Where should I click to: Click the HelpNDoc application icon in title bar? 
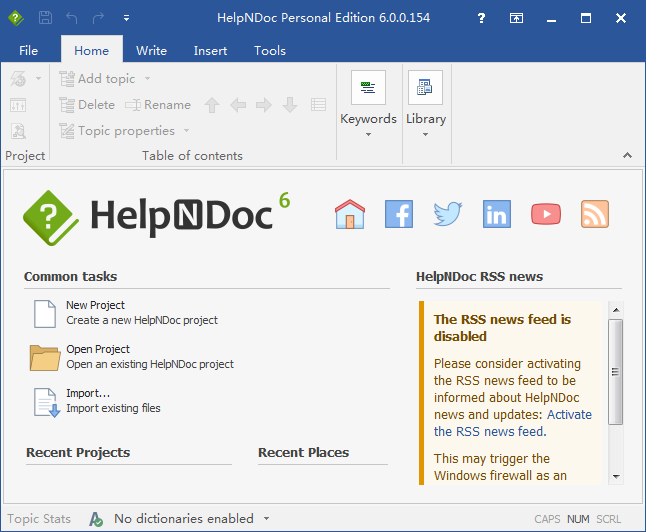[16, 18]
